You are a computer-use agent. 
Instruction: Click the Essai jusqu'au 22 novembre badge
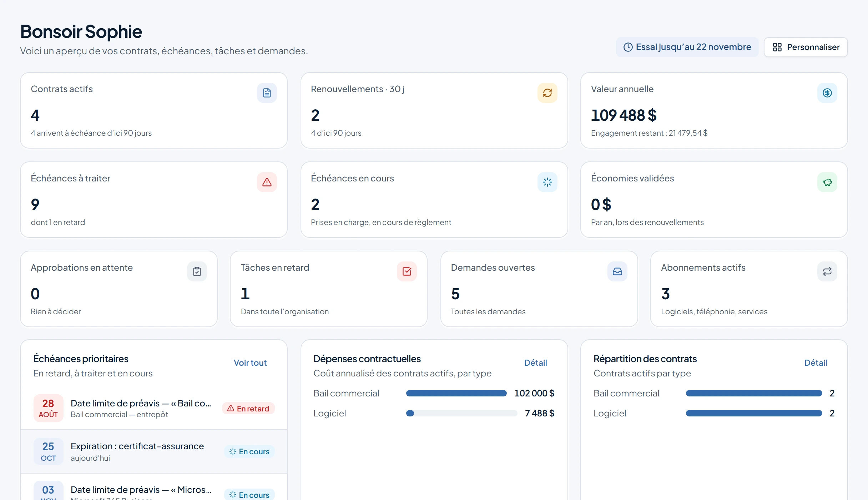click(x=687, y=47)
